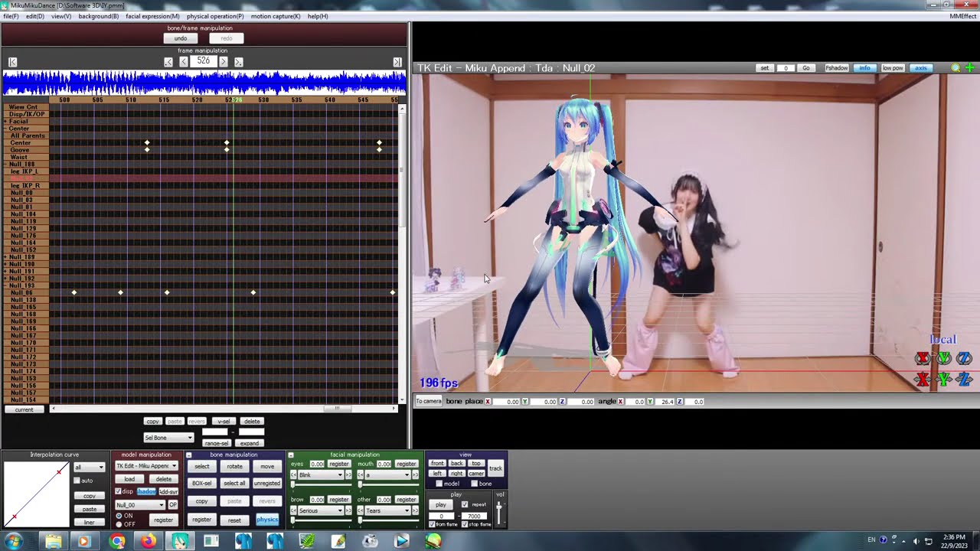Click the frame number input field
The width and height of the screenshot is (980, 551).
click(x=203, y=61)
